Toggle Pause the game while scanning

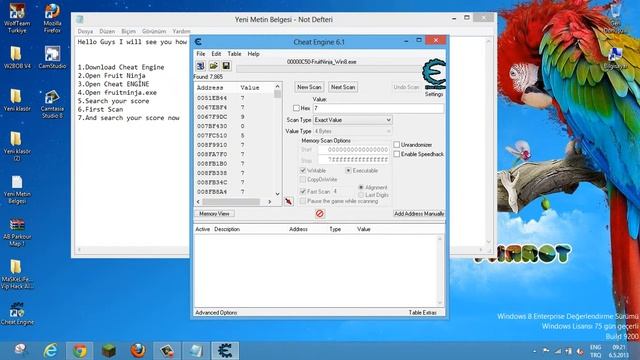pyautogui.click(x=303, y=201)
